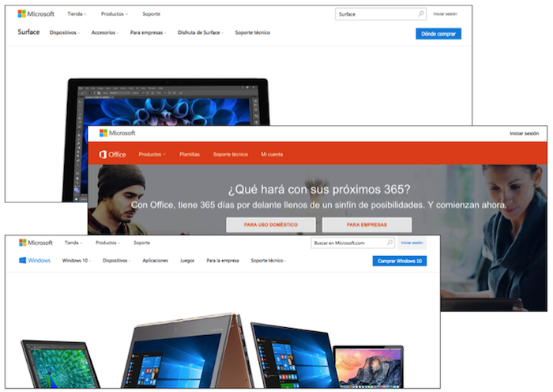Open Tienda dropdown in the Windows page
Screen dimensions: 553x392
tap(73, 243)
